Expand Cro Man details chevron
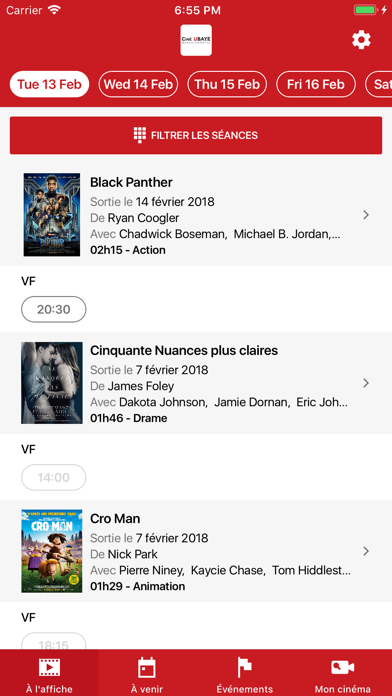 (366, 551)
